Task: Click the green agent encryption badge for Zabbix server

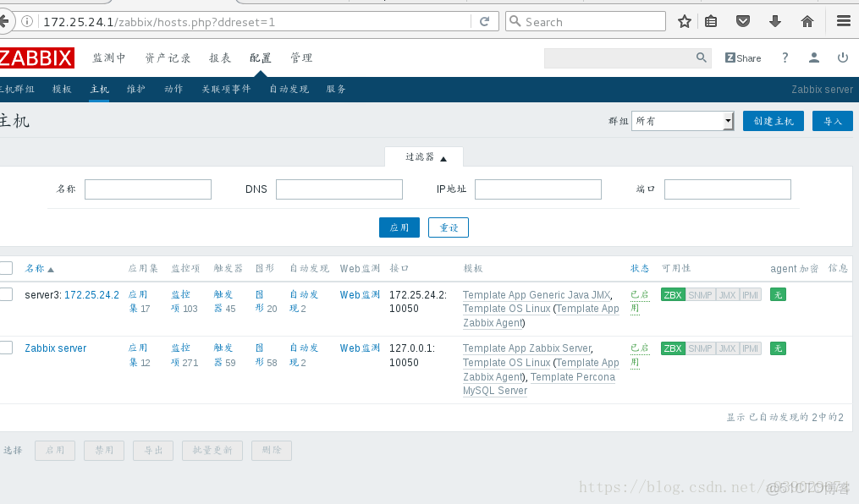Action: click(778, 348)
